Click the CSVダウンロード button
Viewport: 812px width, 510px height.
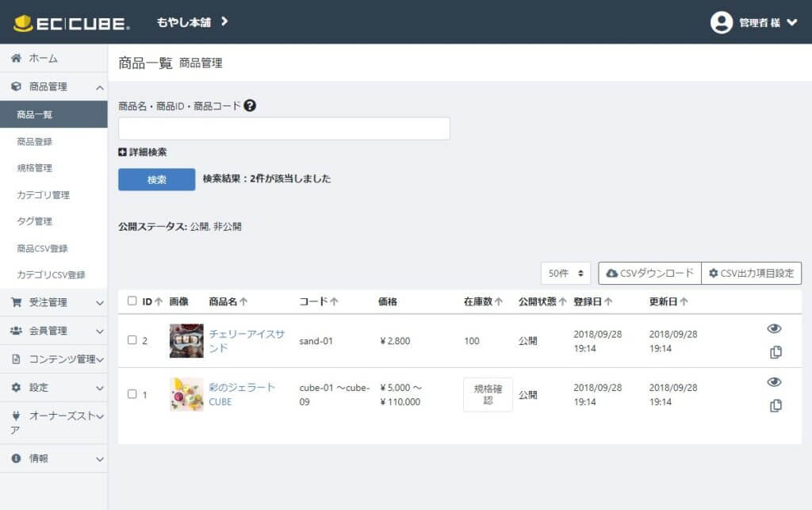(650, 273)
